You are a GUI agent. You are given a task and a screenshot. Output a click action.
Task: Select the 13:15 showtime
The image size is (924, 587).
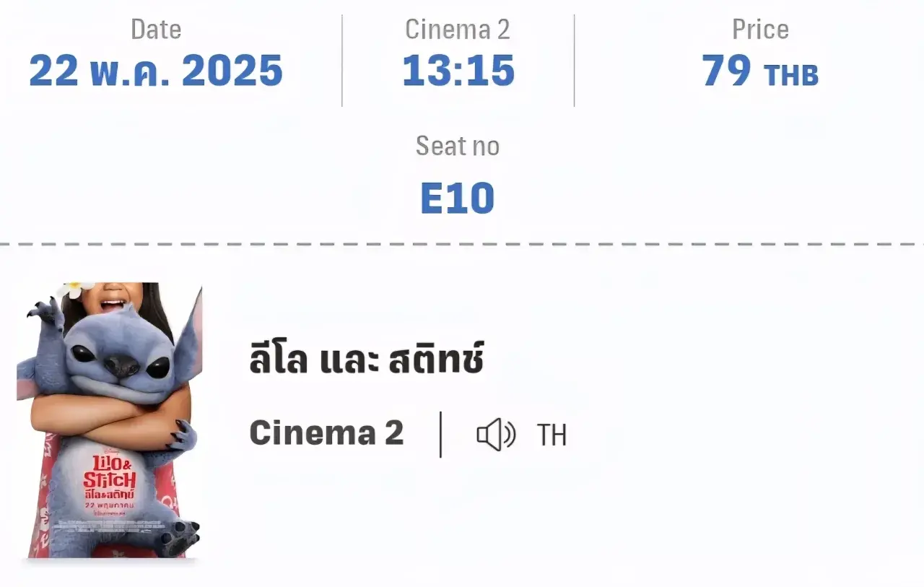coord(458,71)
